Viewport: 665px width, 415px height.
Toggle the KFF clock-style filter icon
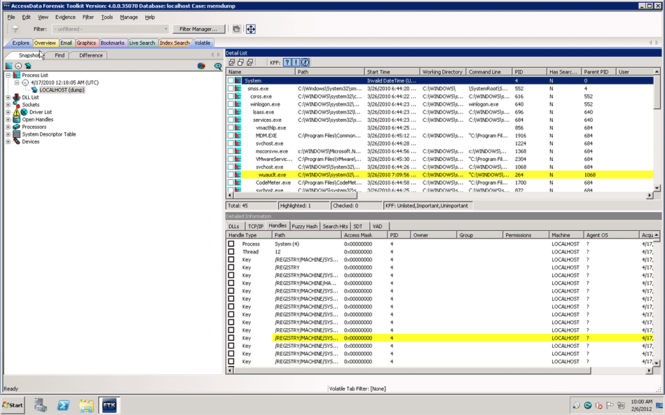(305, 62)
